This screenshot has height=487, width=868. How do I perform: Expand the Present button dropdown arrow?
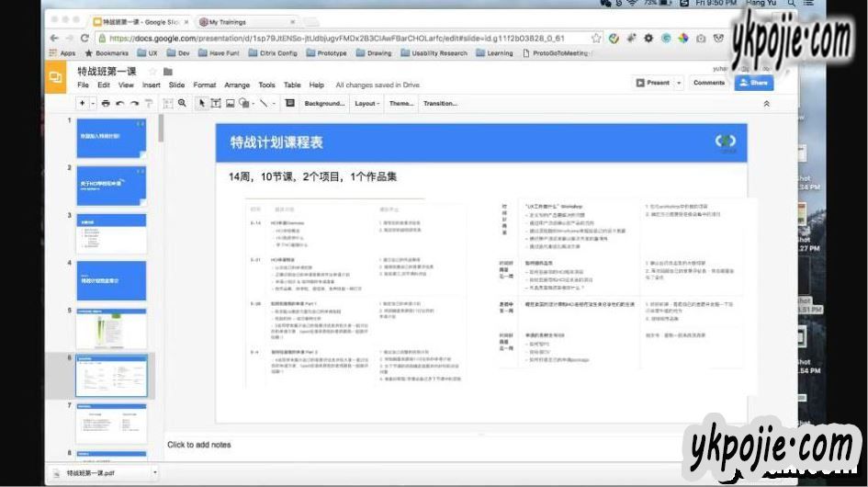coord(679,83)
